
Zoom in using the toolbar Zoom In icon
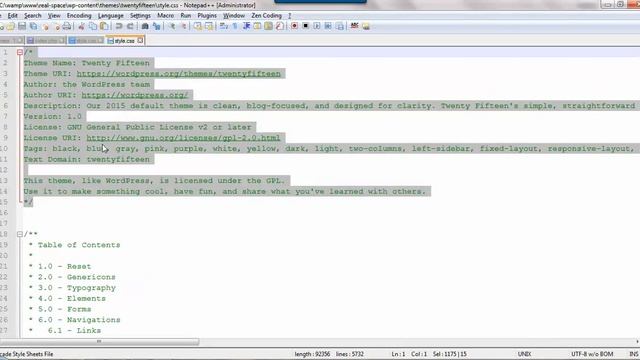tap(172, 26)
